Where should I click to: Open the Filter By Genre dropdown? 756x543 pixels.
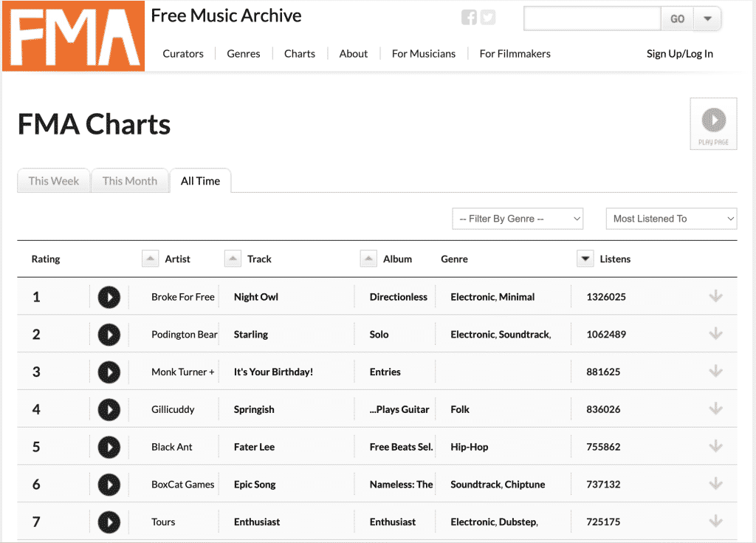[517, 218]
